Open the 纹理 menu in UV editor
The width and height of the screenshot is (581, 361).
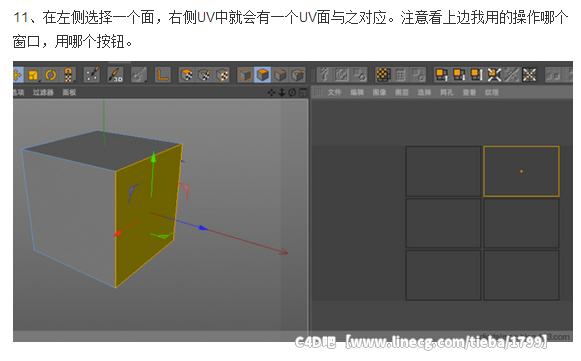[492, 92]
